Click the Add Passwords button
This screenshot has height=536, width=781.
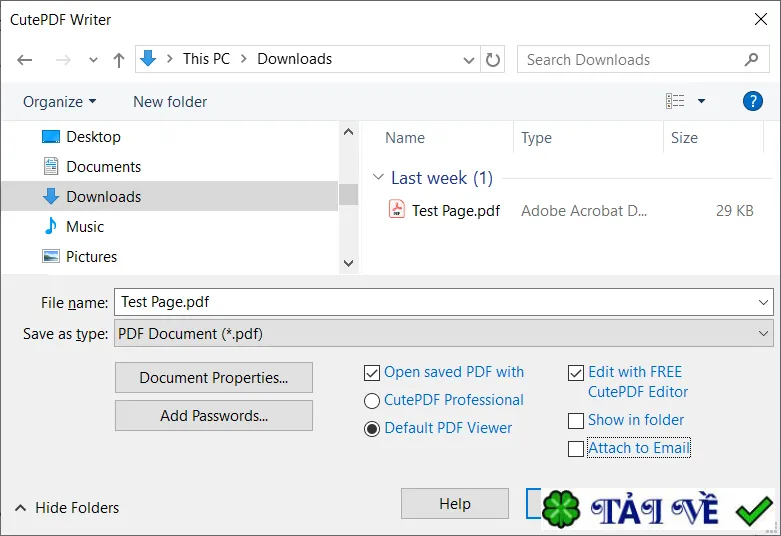click(x=214, y=415)
